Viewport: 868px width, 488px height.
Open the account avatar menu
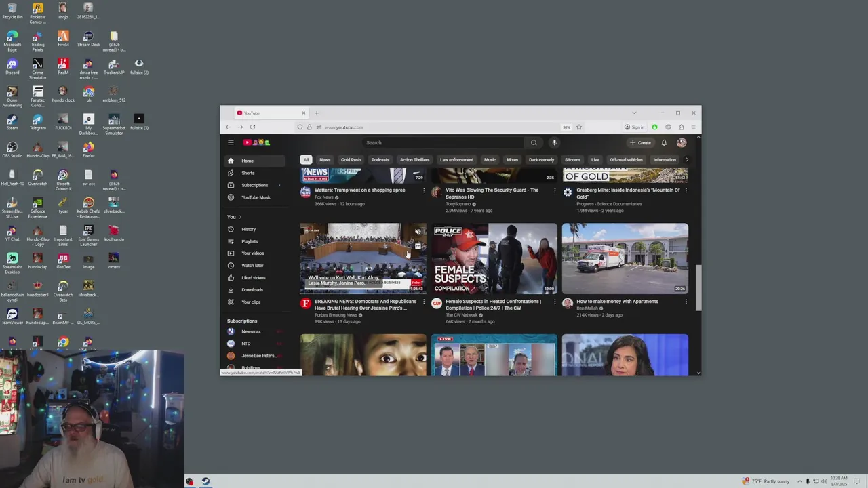click(682, 142)
